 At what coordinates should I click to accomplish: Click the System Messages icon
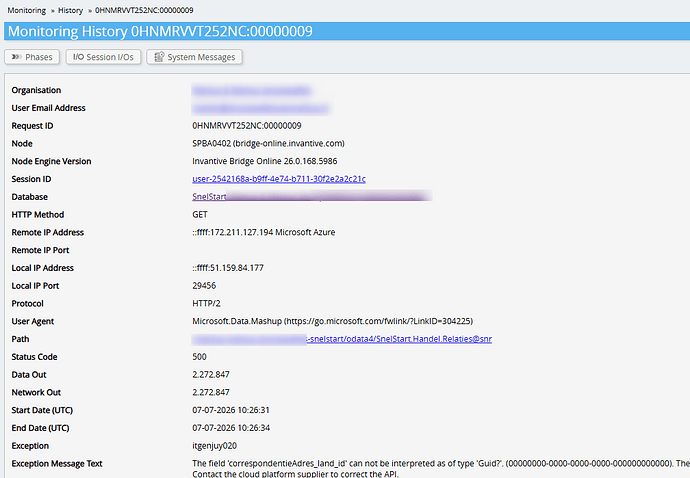point(159,57)
